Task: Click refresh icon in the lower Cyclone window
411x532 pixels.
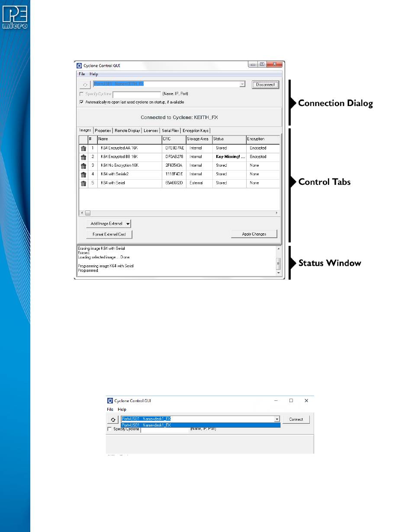Action: pos(113,419)
